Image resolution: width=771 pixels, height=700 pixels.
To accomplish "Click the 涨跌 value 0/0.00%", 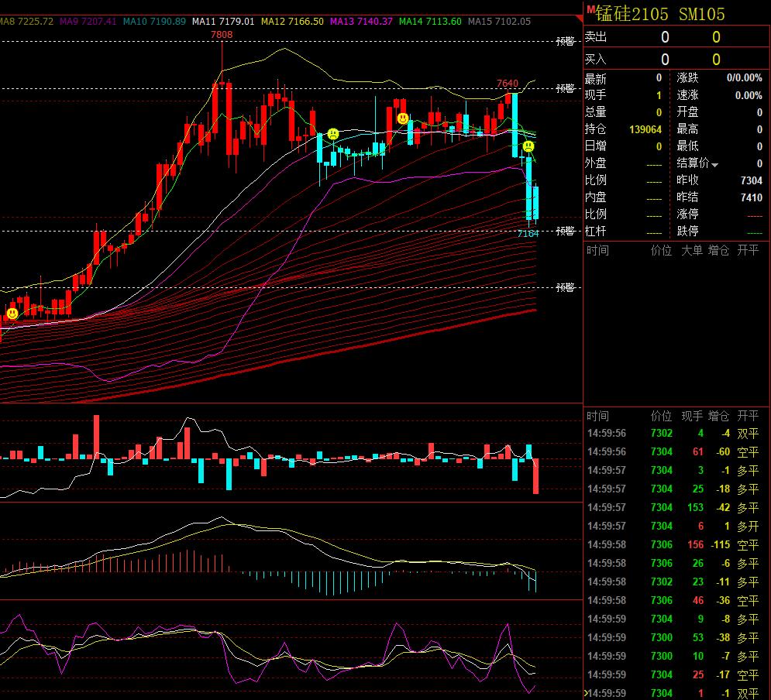I will point(745,77).
